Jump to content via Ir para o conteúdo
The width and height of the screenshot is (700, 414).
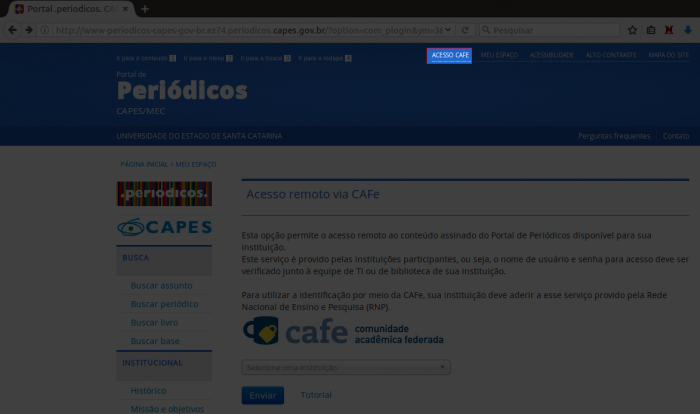(x=146, y=58)
